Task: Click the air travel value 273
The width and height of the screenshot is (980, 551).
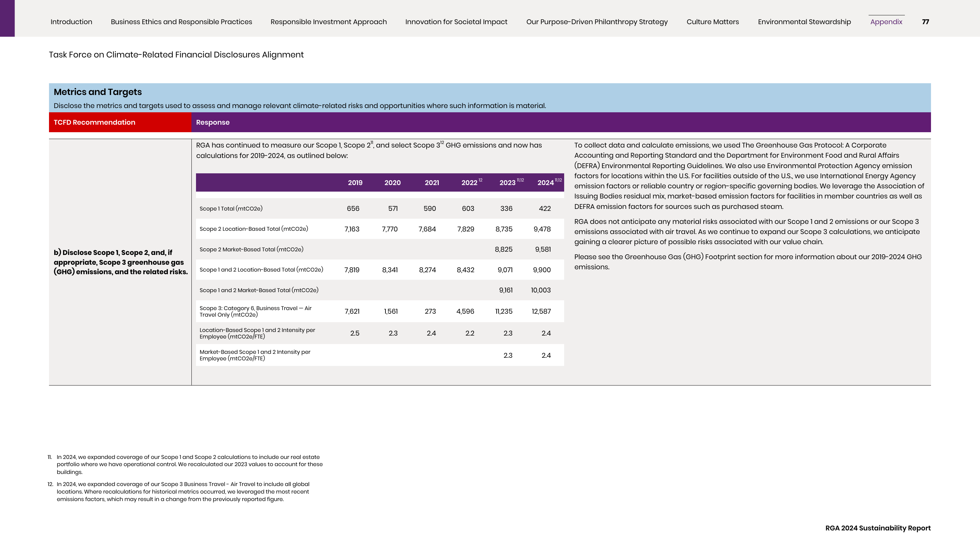Action: [x=430, y=311]
